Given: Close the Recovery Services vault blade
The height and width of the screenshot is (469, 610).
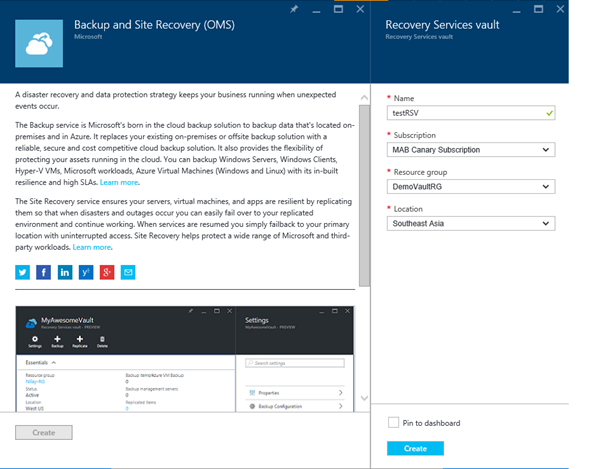Looking at the screenshot, I should (560, 9).
